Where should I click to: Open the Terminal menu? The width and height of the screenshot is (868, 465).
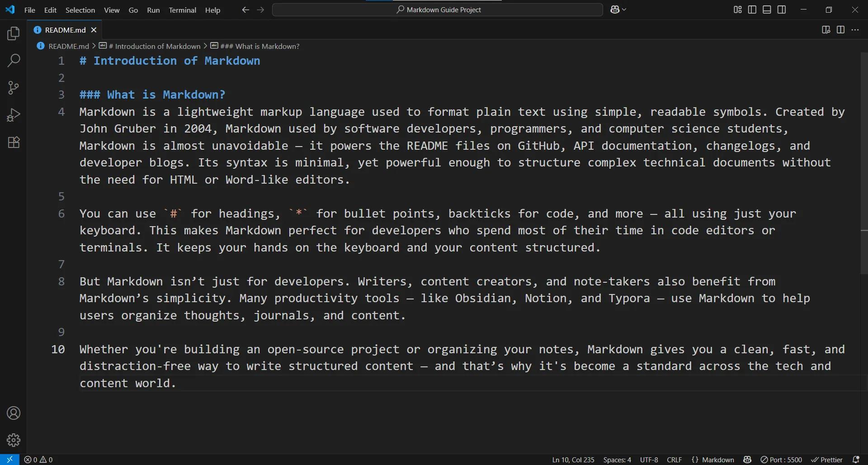pos(182,9)
